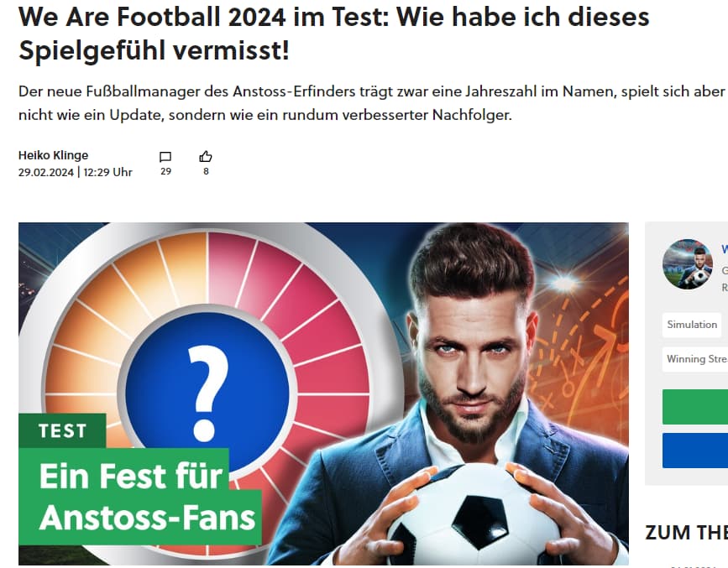The height and width of the screenshot is (568, 728).
Task: Open the round game avatar in sidebar
Action: [687, 264]
